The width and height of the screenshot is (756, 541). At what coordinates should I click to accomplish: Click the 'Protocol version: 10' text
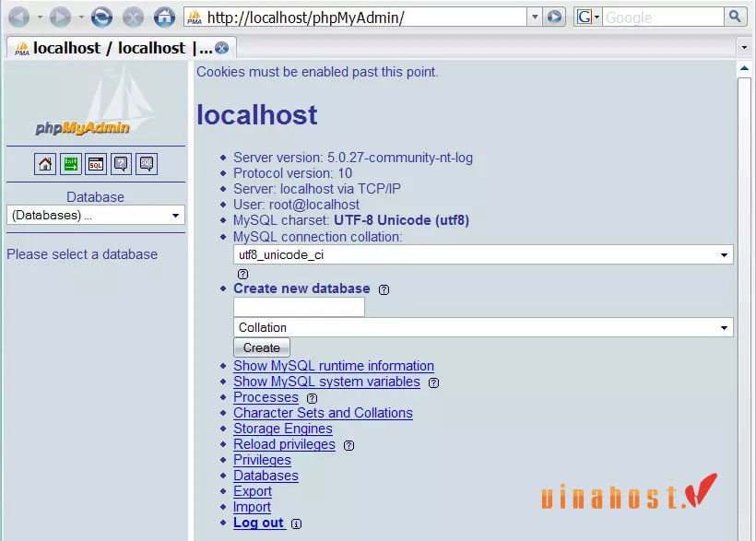click(292, 173)
